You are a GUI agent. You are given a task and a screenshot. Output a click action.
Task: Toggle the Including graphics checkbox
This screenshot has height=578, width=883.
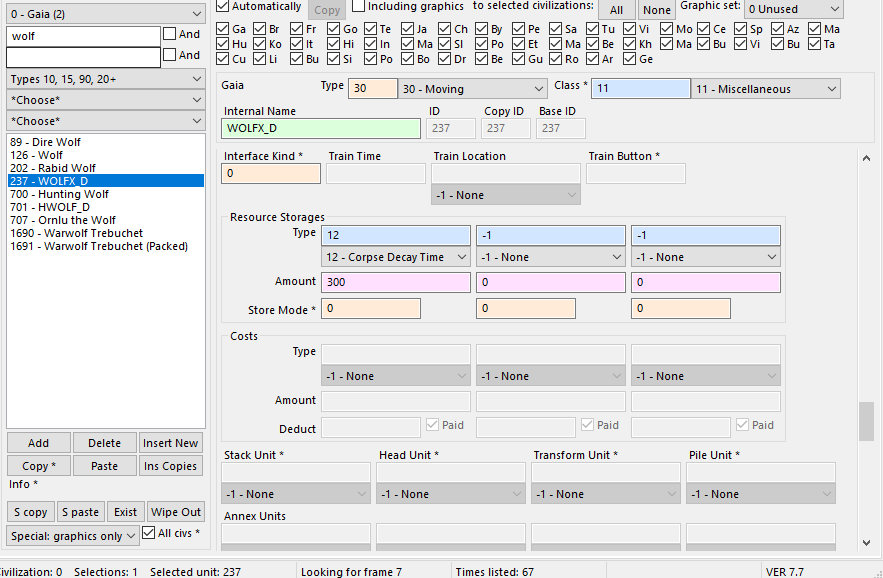pyautogui.click(x=358, y=6)
